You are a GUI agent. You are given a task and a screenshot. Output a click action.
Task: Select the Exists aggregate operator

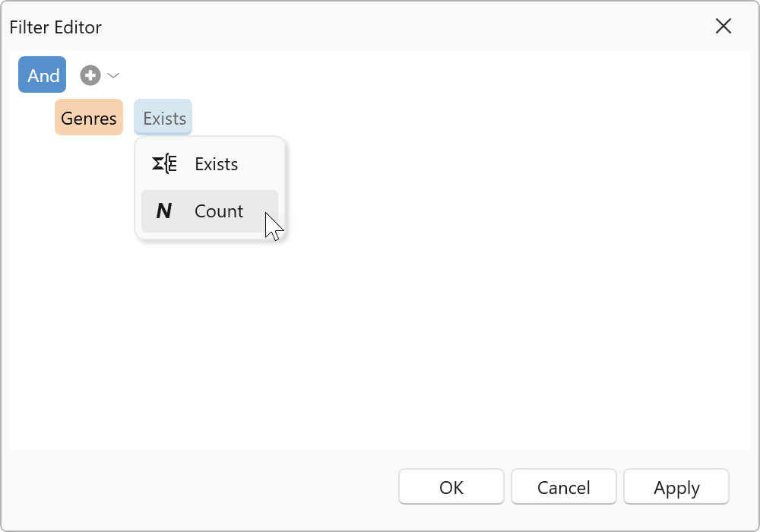click(x=216, y=163)
